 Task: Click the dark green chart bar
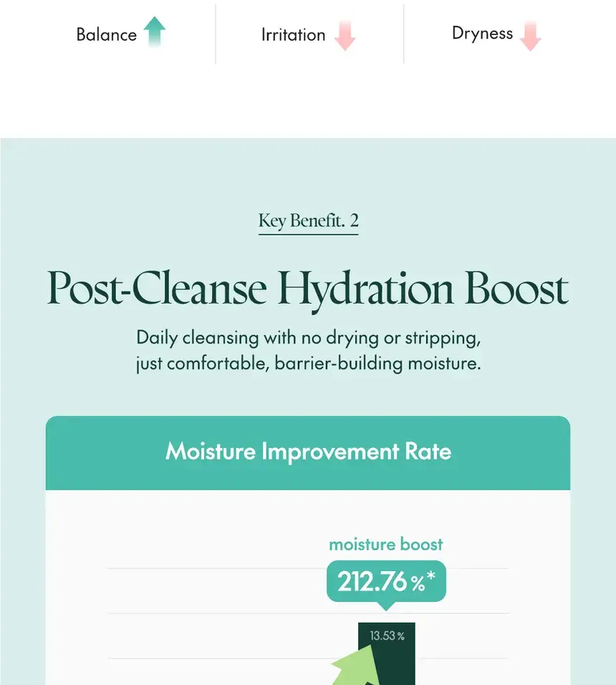tap(387, 653)
